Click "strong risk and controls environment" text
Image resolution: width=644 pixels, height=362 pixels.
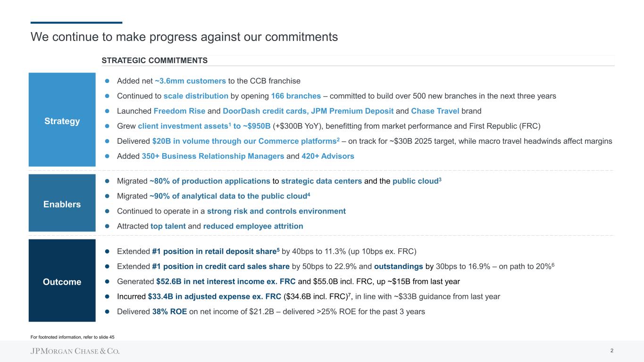(276, 211)
